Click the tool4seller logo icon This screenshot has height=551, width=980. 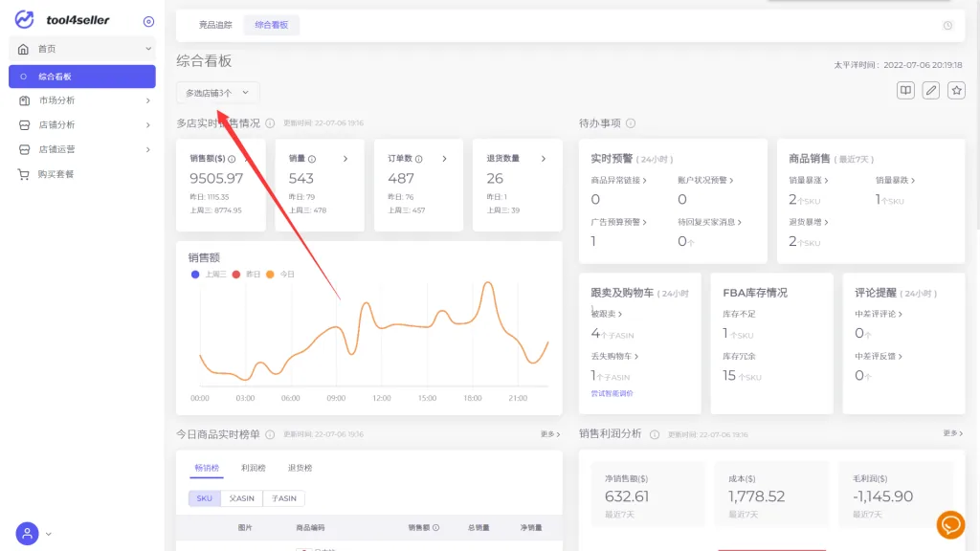click(24, 20)
